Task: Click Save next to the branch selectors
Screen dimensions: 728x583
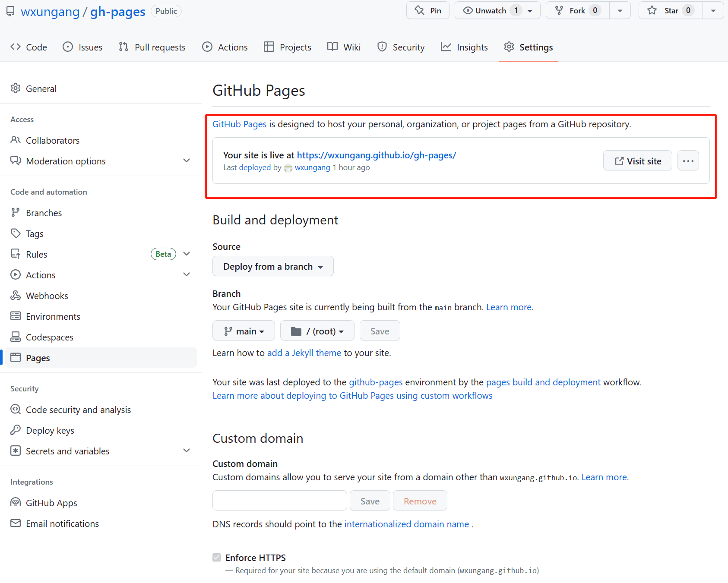Action: [x=380, y=331]
